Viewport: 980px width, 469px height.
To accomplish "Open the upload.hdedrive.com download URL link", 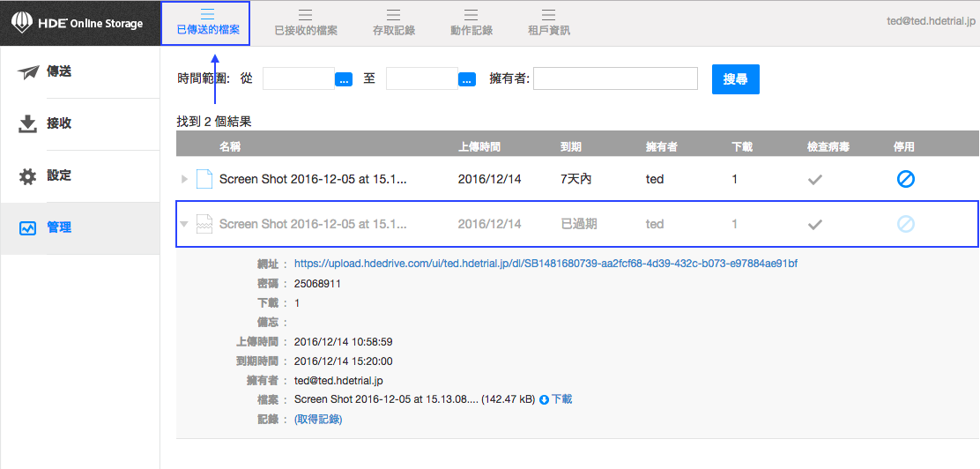I will point(546,264).
